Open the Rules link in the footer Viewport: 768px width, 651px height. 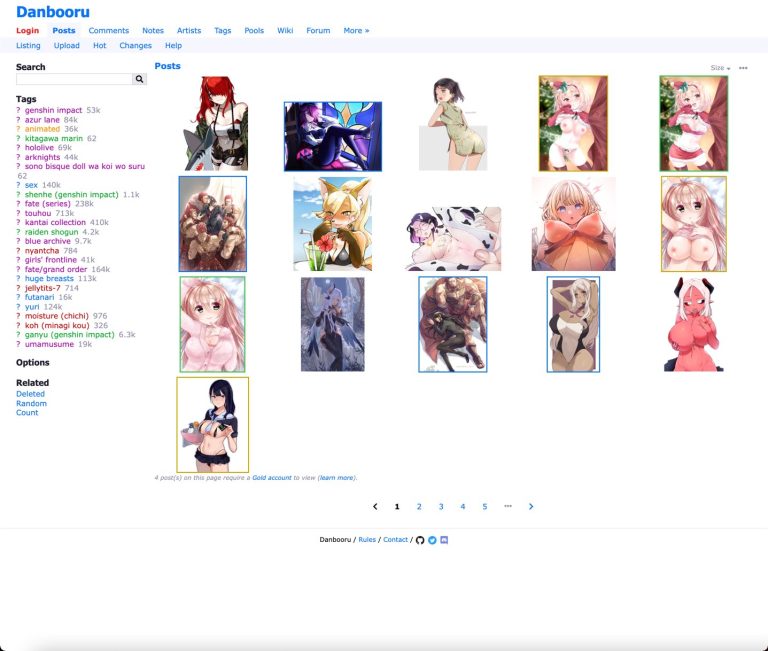pyautogui.click(x=367, y=539)
